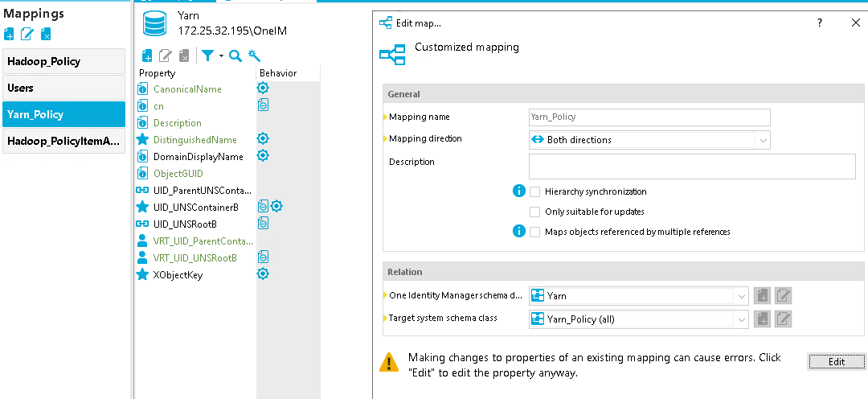Click the UID_UNSContainerB gear behavior icon
This screenshot has width=868, height=399.
coord(276,206)
